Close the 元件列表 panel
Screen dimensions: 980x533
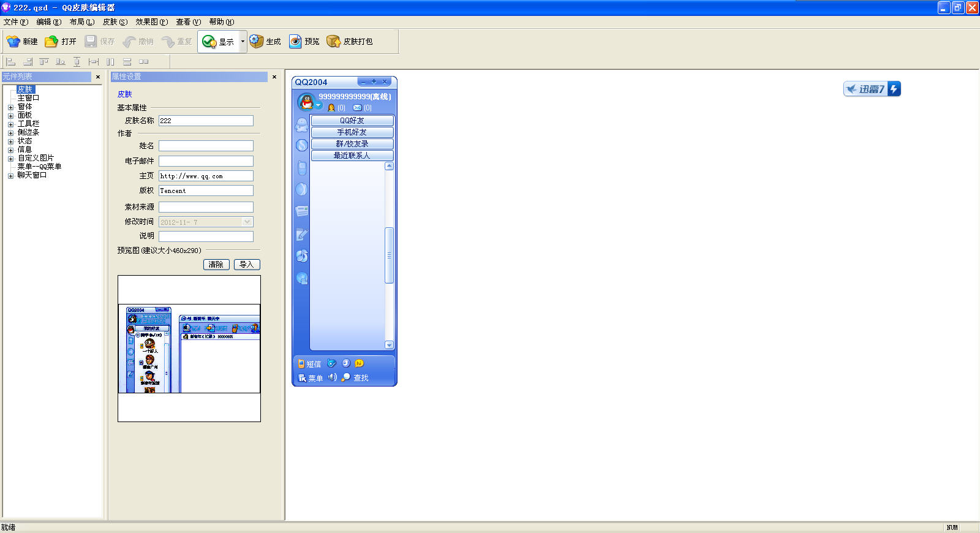click(x=98, y=77)
